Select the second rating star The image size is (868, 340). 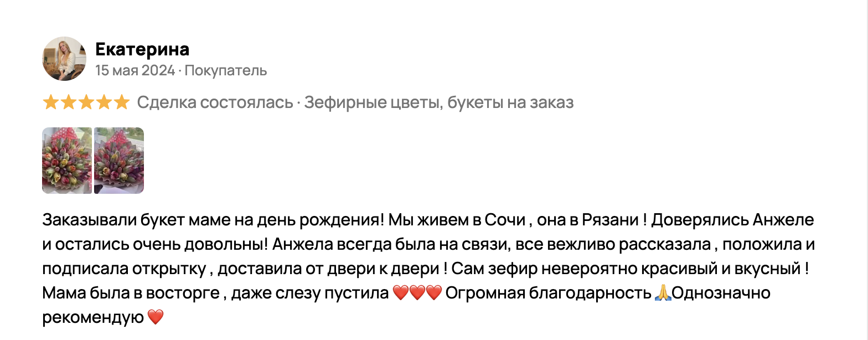point(68,102)
